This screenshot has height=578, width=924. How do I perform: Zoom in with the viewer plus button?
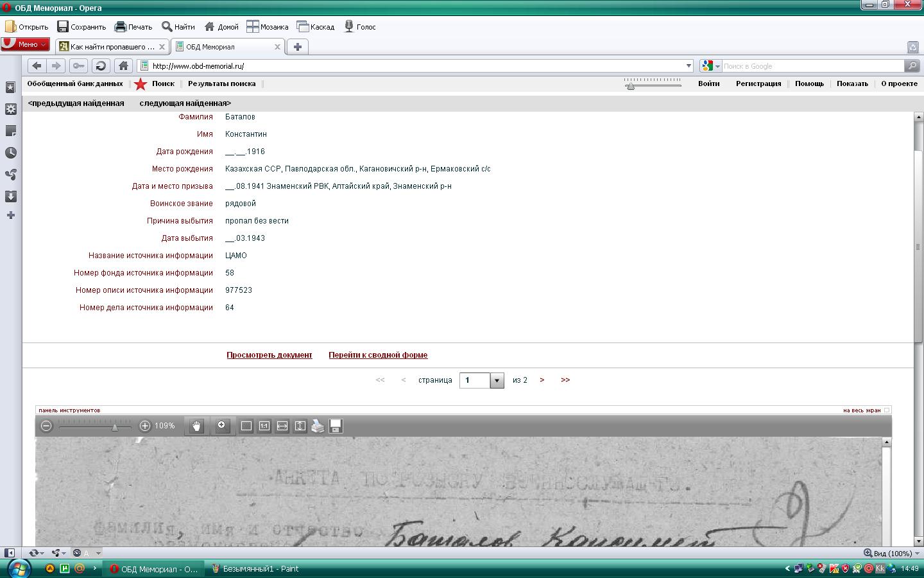(145, 426)
